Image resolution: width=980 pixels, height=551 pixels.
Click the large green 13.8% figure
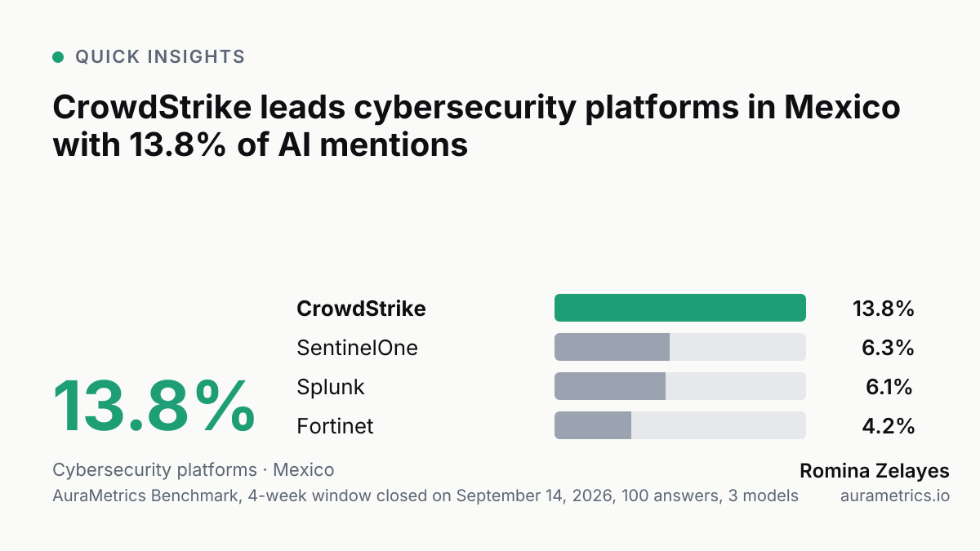click(154, 407)
